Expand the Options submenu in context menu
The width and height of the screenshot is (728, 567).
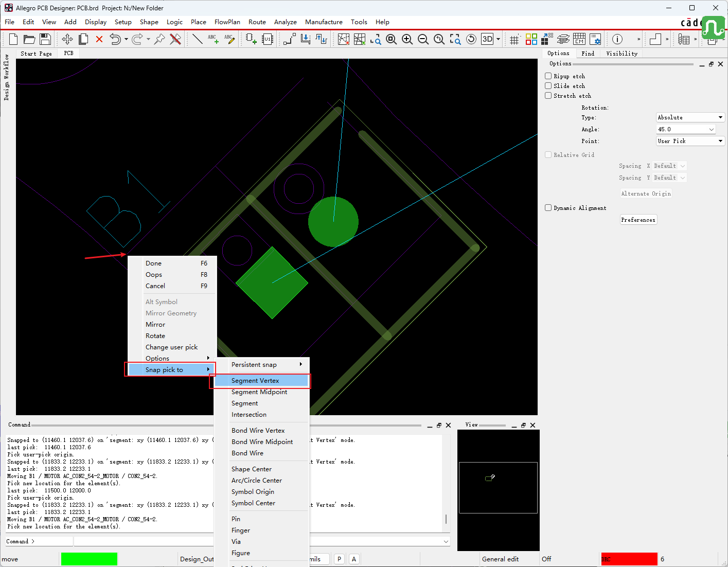pos(172,359)
